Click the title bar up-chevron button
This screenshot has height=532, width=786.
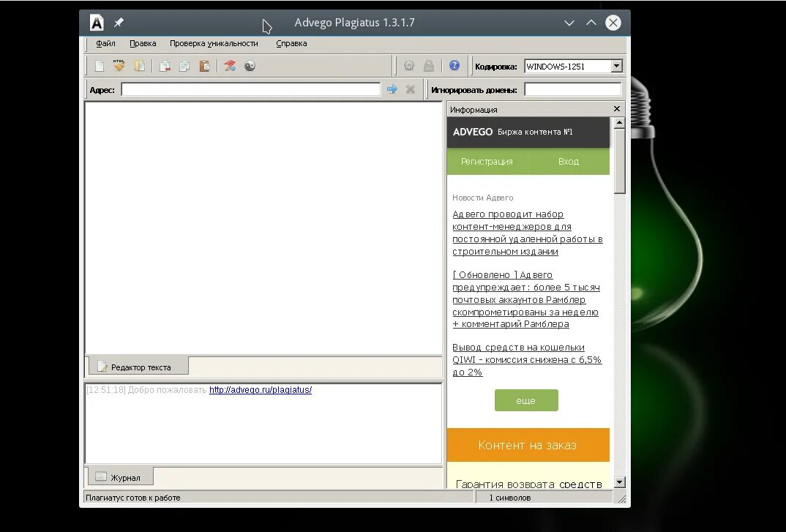pos(591,23)
